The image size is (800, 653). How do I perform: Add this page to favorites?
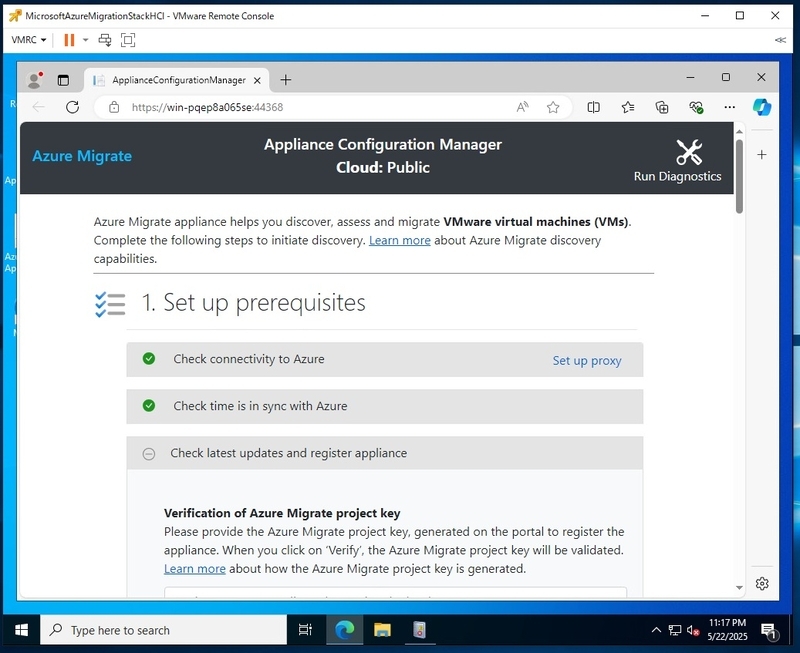click(553, 107)
